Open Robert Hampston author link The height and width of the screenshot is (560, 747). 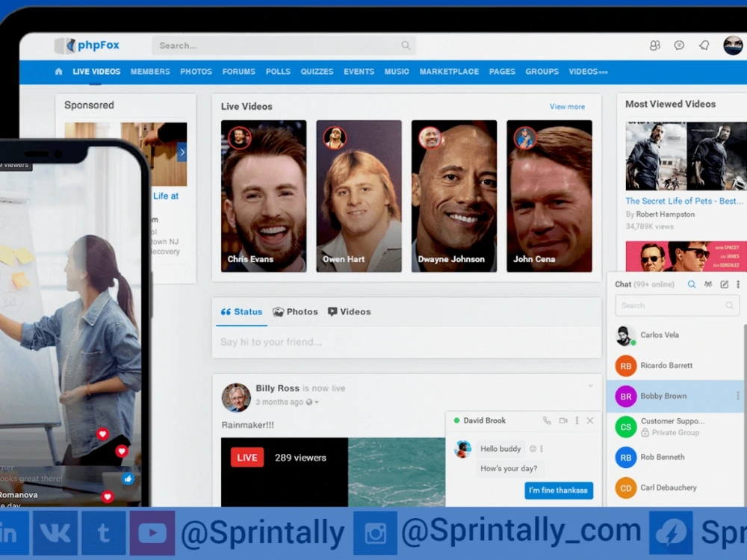pyautogui.click(x=666, y=214)
